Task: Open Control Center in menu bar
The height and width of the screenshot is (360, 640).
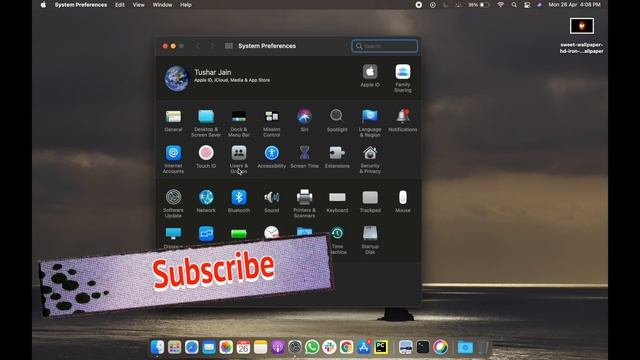Action: (527, 5)
